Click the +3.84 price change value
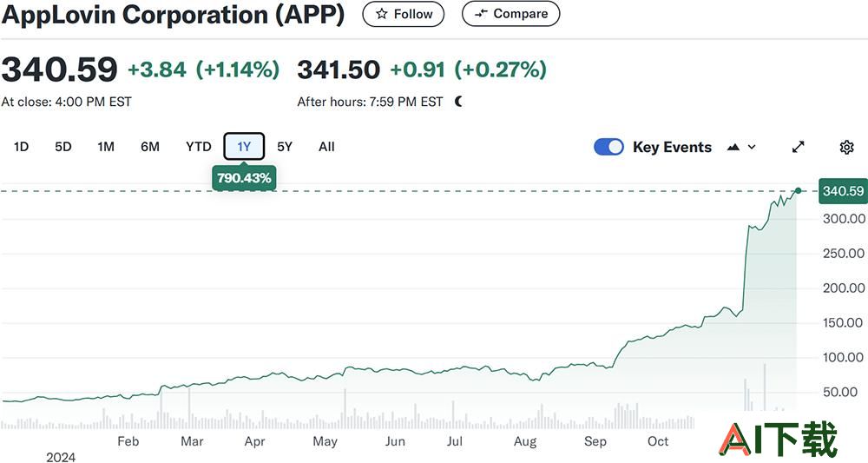This screenshot has width=868, height=463. (157, 69)
